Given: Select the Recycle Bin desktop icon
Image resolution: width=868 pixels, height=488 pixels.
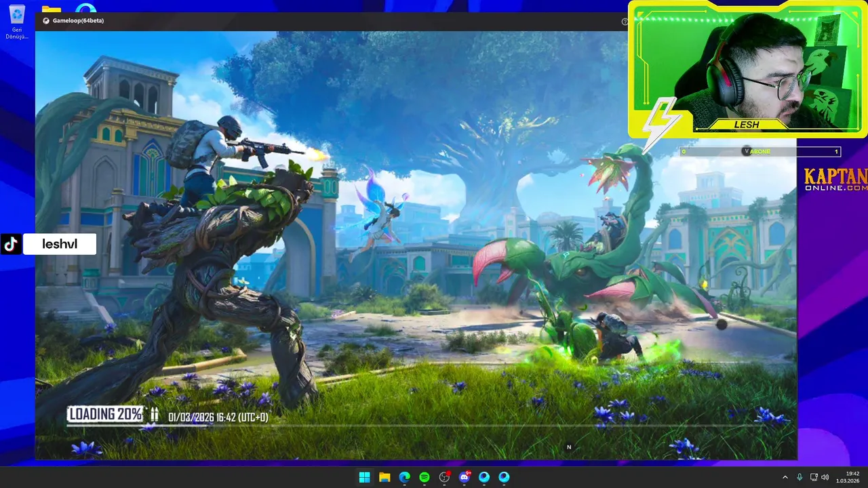Looking at the screenshot, I should pyautogui.click(x=17, y=22).
